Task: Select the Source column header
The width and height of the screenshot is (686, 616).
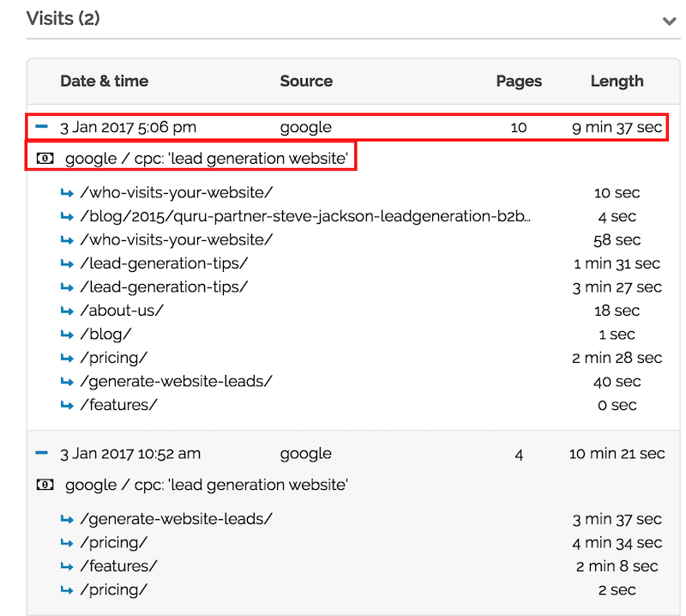Action: click(x=306, y=81)
